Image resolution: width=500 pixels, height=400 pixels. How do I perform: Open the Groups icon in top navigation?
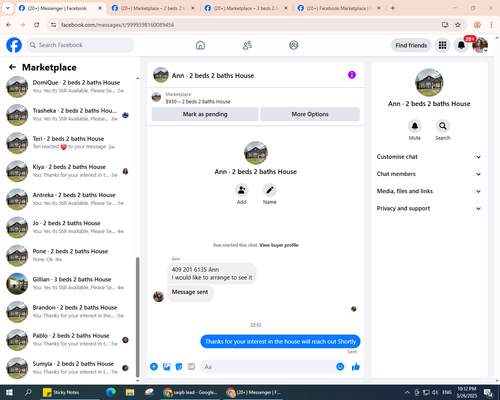coord(294,45)
